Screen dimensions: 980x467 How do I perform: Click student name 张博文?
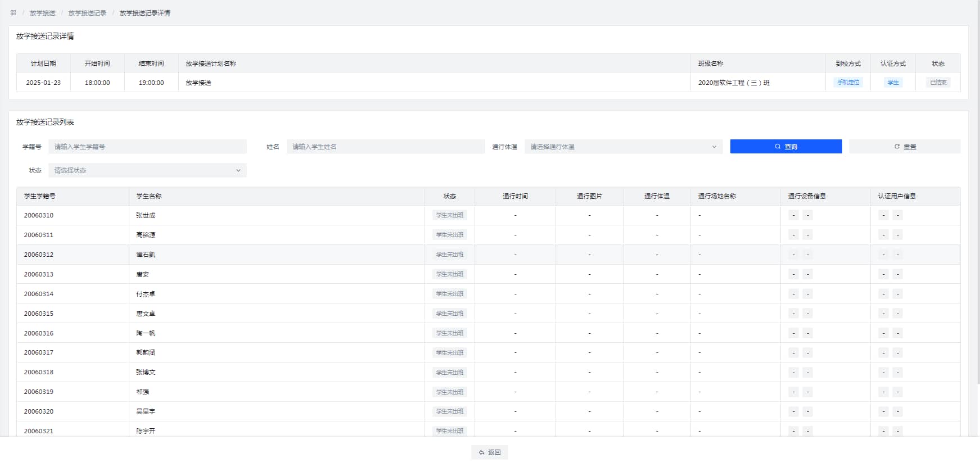tap(146, 372)
